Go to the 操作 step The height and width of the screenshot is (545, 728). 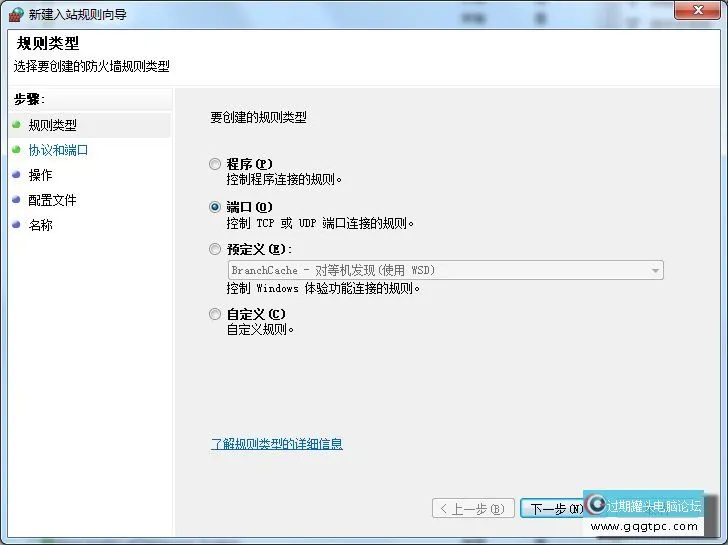pyautogui.click(x=40, y=175)
